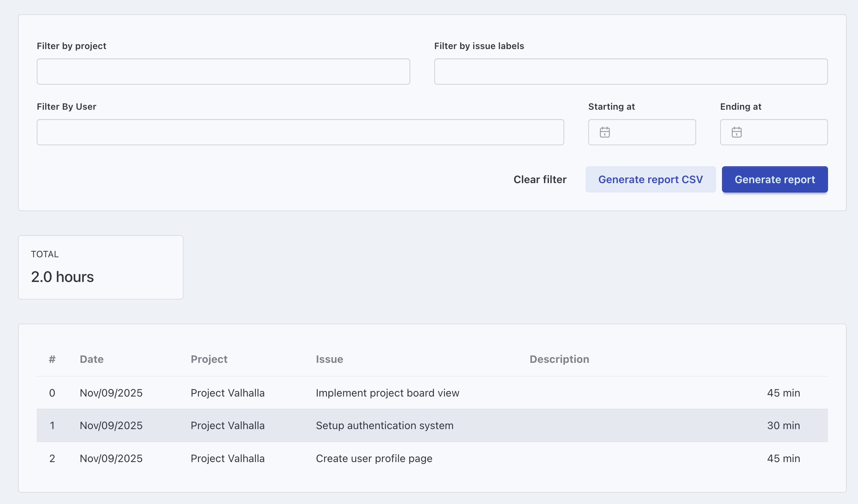Click the Issue column header
This screenshot has width=858, height=504.
[x=329, y=359]
